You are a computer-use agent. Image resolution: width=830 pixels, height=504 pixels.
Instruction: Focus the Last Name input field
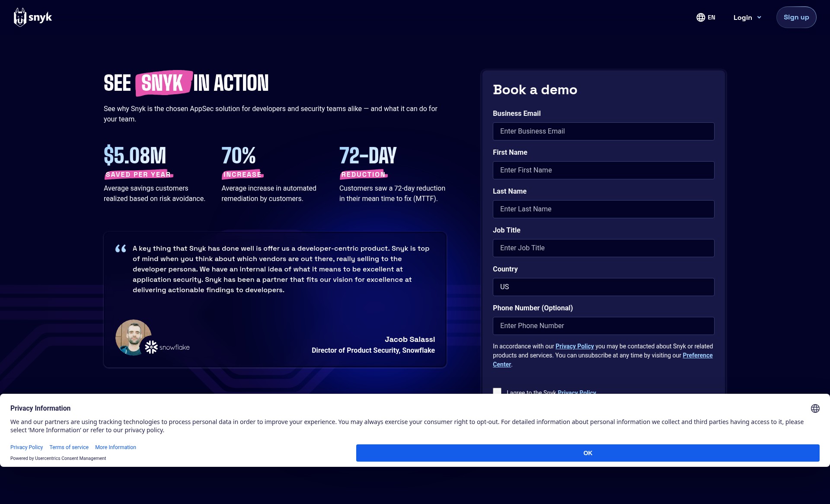click(603, 209)
